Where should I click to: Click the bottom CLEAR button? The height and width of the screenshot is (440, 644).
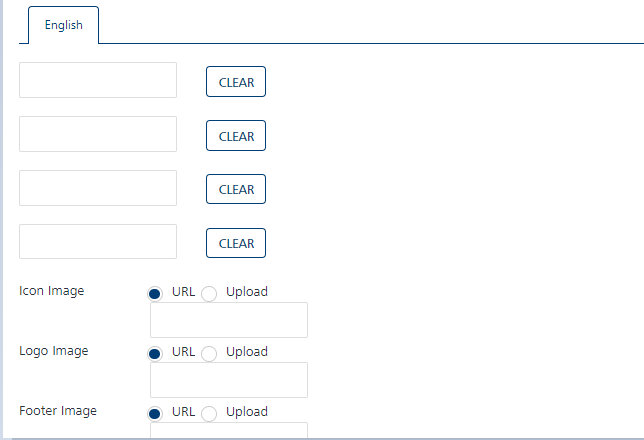(236, 243)
